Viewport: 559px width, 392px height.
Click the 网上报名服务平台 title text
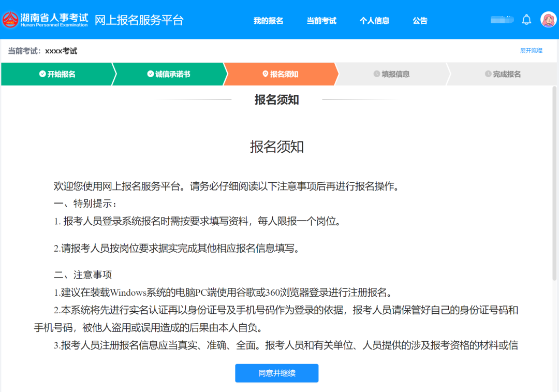139,20
